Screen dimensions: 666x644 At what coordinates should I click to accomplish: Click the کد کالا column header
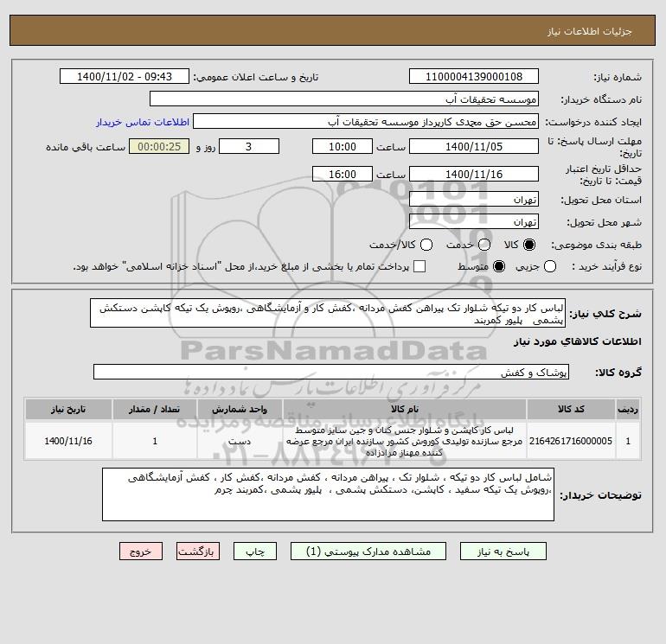point(571,409)
